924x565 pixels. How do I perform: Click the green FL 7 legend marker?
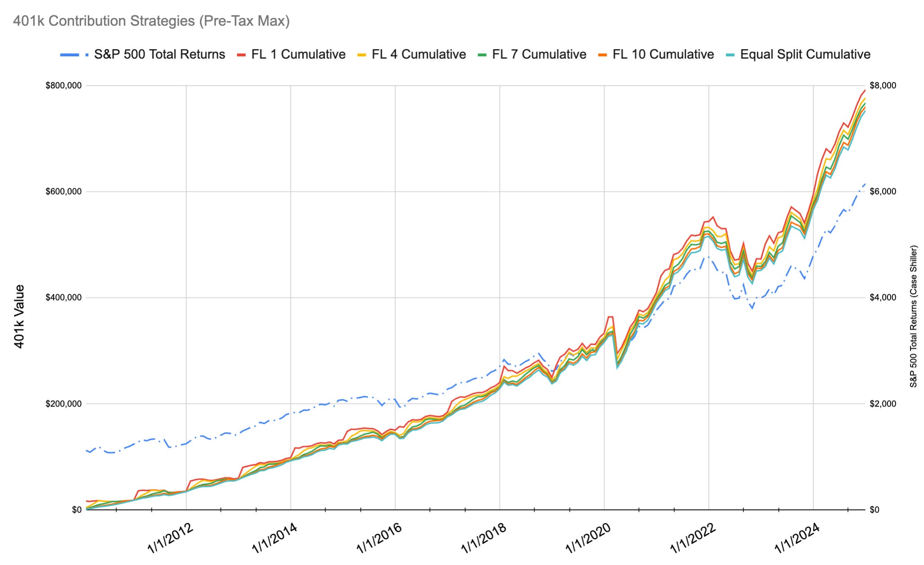(x=482, y=55)
